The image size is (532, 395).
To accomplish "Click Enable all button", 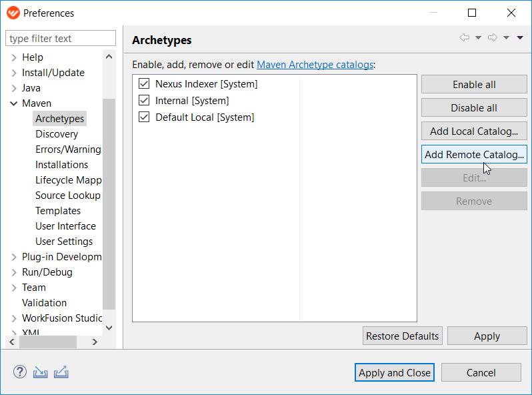I will [x=474, y=84].
